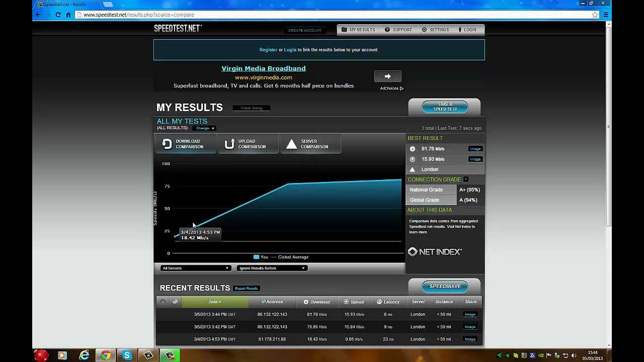Open the Windows Start orb

click(x=41, y=355)
